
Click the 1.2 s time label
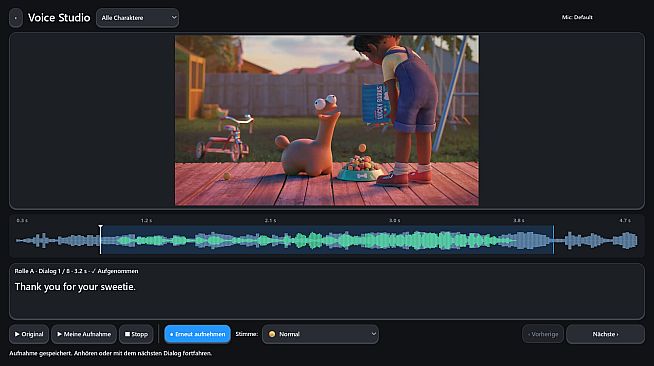click(146, 220)
